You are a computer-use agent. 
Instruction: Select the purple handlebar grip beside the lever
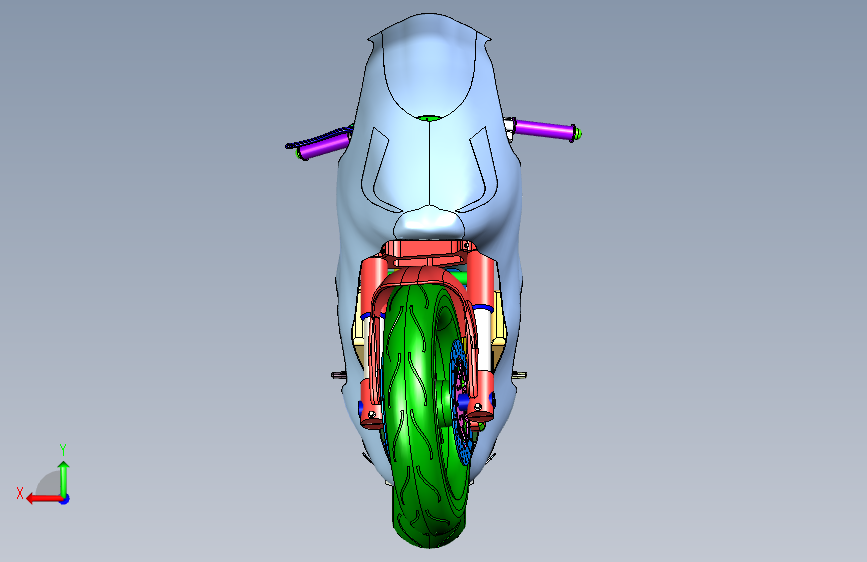pyautogui.click(x=323, y=145)
